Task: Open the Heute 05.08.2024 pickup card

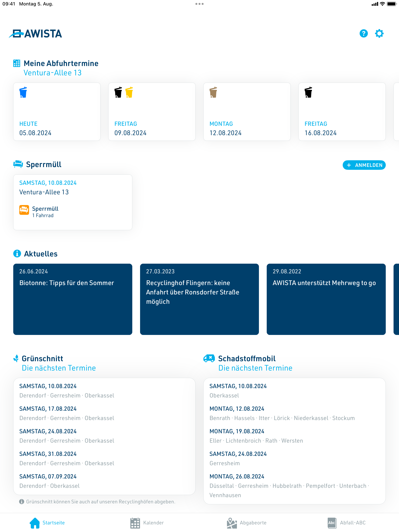Action: click(x=57, y=112)
